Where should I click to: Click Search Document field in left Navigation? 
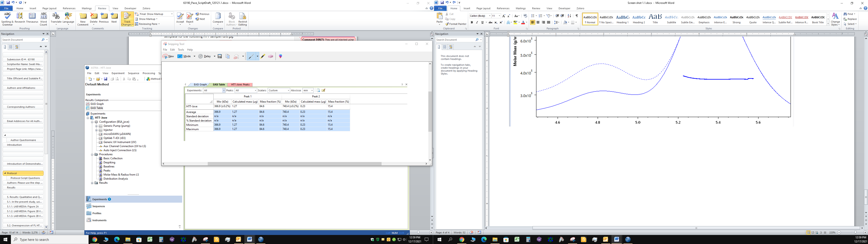(x=20, y=40)
